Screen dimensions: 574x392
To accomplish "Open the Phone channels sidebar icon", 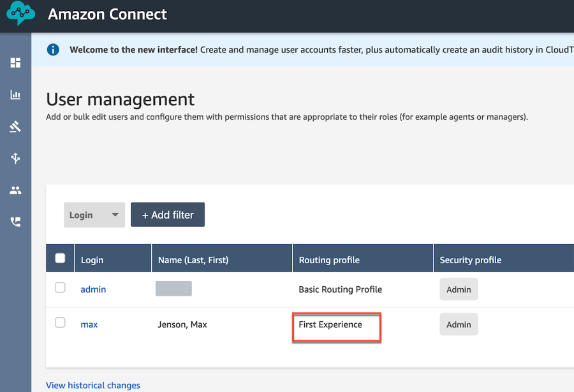I will 15,222.
